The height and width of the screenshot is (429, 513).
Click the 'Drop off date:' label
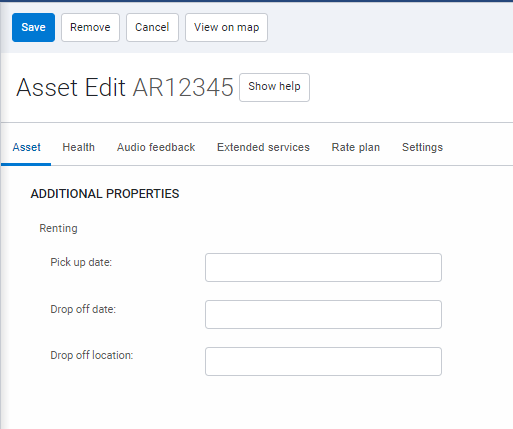click(83, 309)
